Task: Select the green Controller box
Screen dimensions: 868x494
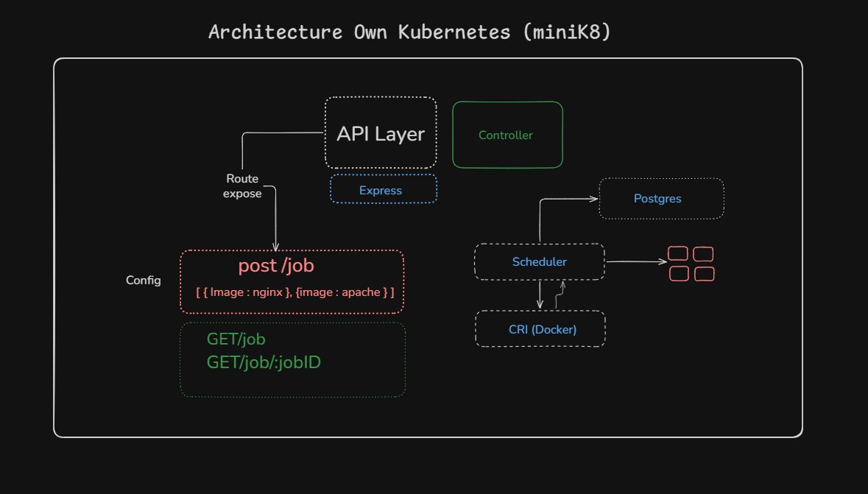Action: [x=508, y=135]
